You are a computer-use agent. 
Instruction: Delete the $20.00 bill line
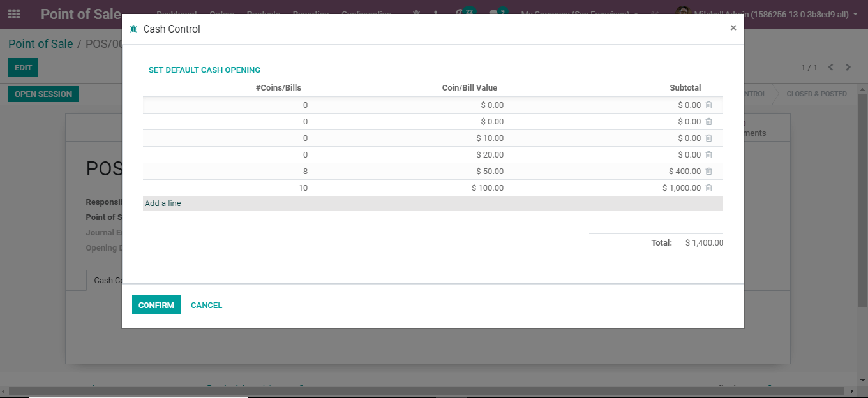(x=708, y=154)
